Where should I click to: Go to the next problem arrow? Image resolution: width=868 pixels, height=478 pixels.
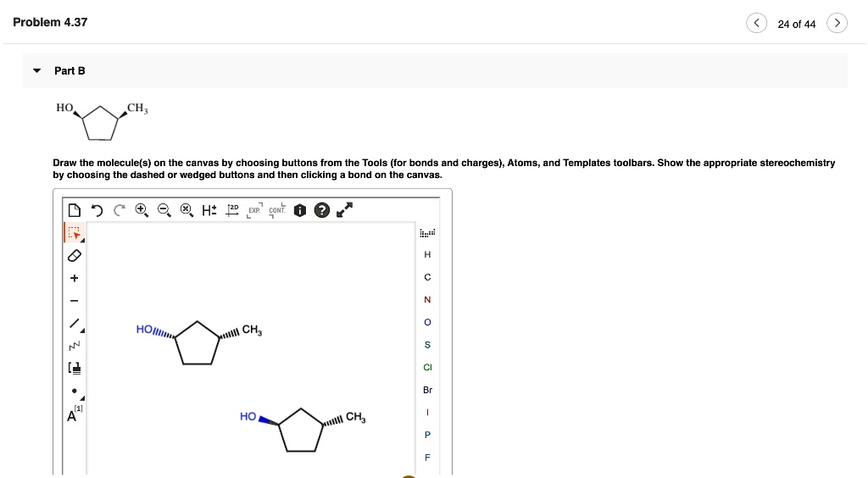click(x=837, y=23)
